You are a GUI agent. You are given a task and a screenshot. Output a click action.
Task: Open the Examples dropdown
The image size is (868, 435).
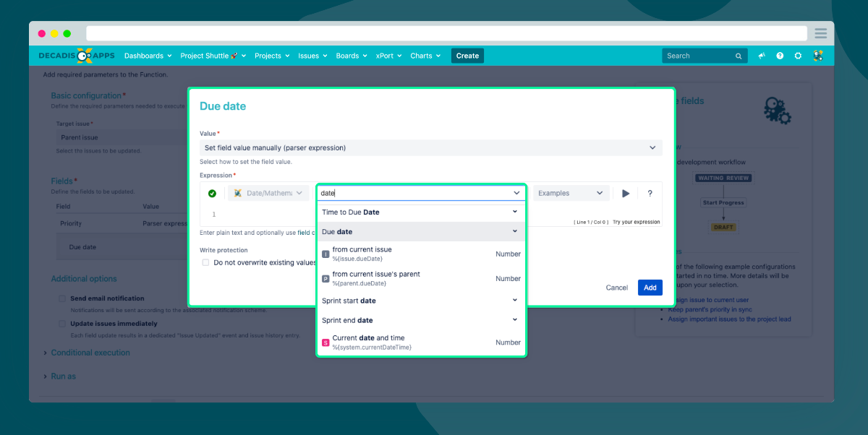571,193
